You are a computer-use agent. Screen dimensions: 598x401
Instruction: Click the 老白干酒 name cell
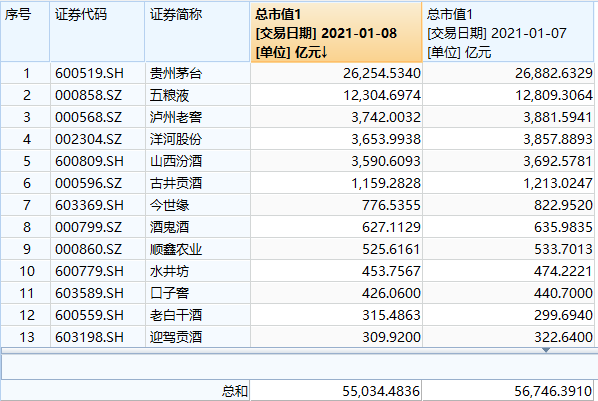[198, 315]
